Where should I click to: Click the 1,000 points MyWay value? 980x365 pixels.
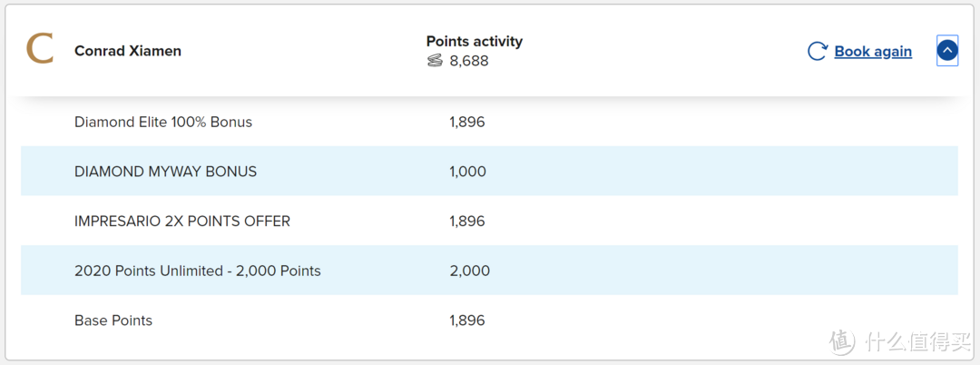point(467,172)
